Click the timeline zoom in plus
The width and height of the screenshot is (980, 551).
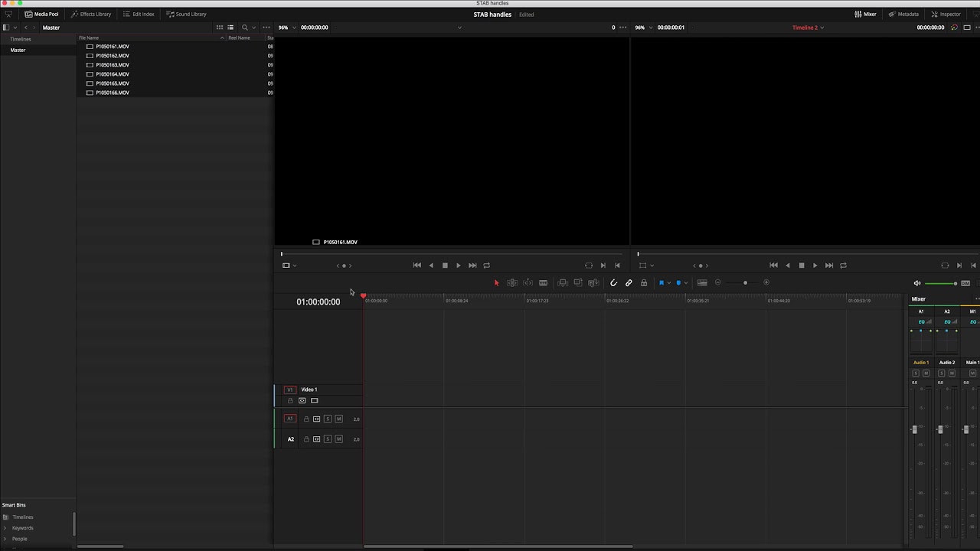pos(766,282)
